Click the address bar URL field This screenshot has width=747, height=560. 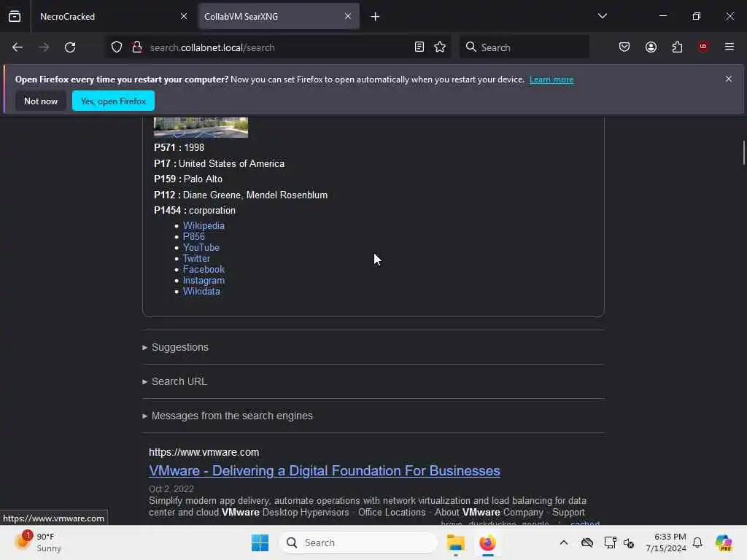pyautogui.click(x=279, y=47)
